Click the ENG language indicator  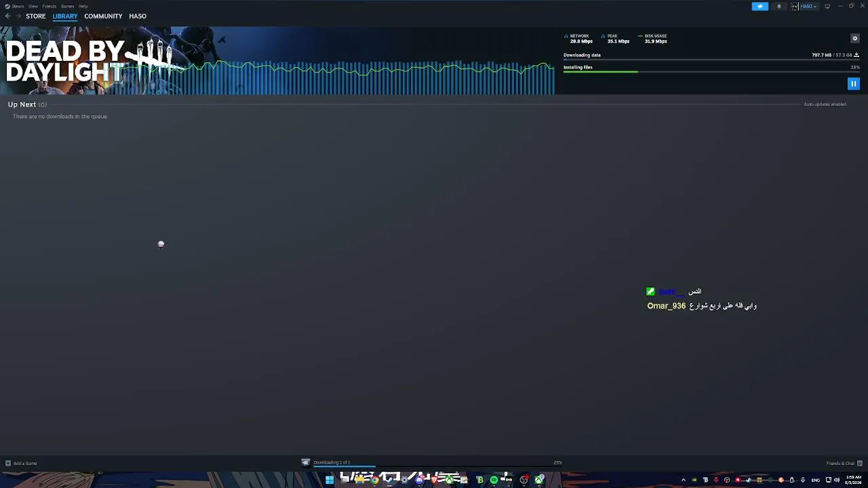(816, 481)
